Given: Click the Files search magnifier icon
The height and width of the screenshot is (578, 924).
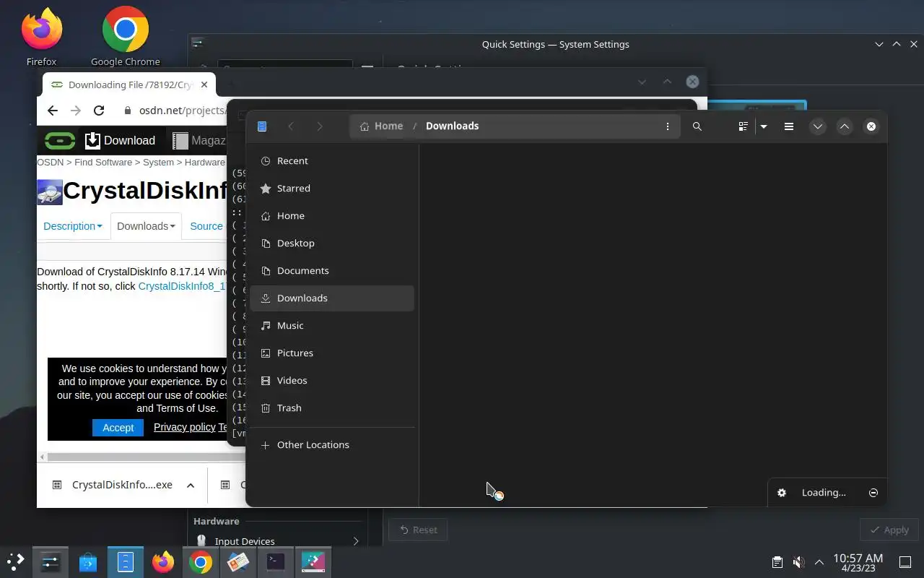Looking at the screenshot, I should [x=697, y=126].
